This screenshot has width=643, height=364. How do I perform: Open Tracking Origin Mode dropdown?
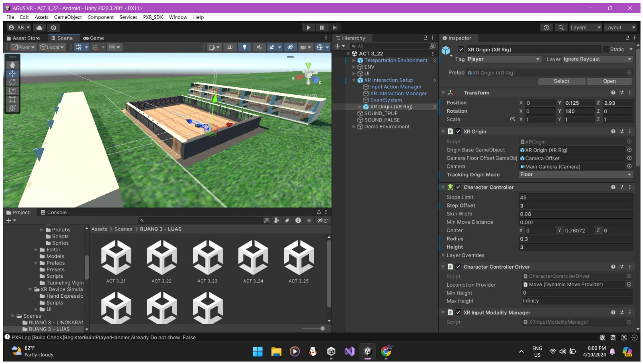[575, 175]
